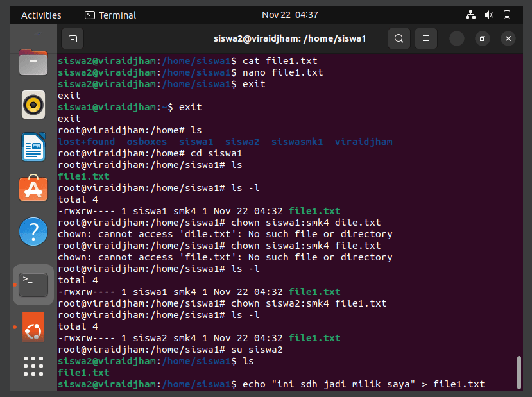Open the Terminal app menu
532x397 pixels.
click(x=110, y=15)
